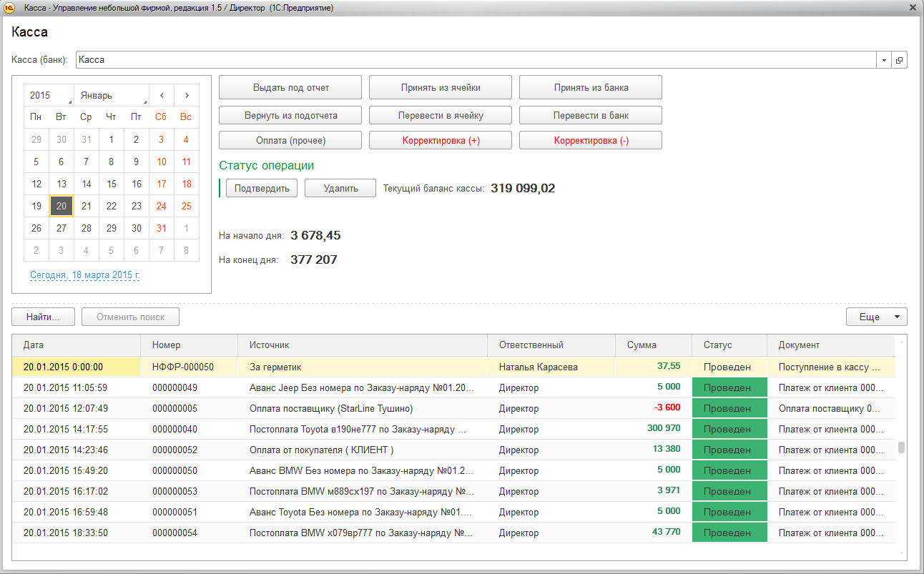Open the Касса field selection window icon

click(x=900, y=60)
